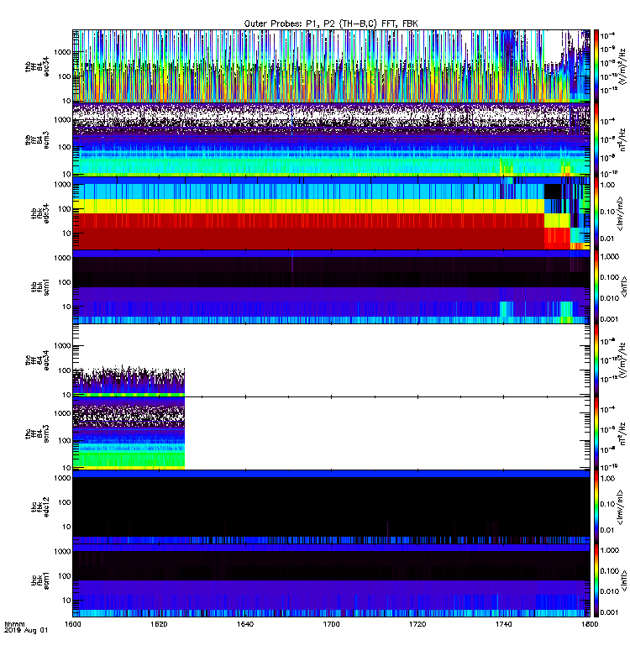Screen dimensions: 630x672
Task: Click the '1800' time axis tick label
Action: [590, 624]
